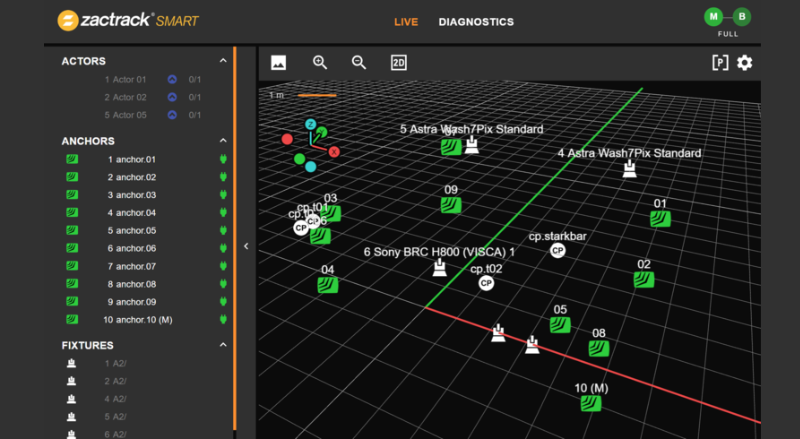Viewport: 800px width, 439px height.
Task: Click the Y axis gizmo handle
Action: tap(321, 133)
